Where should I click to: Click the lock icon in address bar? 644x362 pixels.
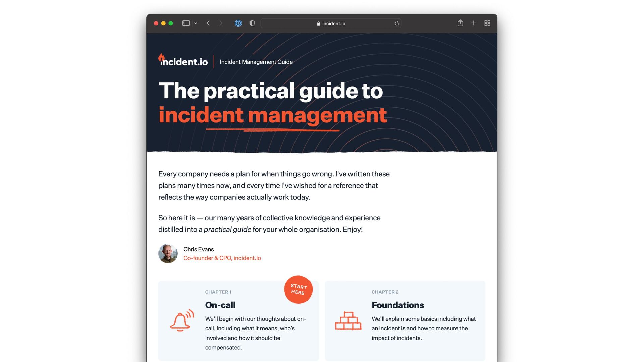(318, 23)
